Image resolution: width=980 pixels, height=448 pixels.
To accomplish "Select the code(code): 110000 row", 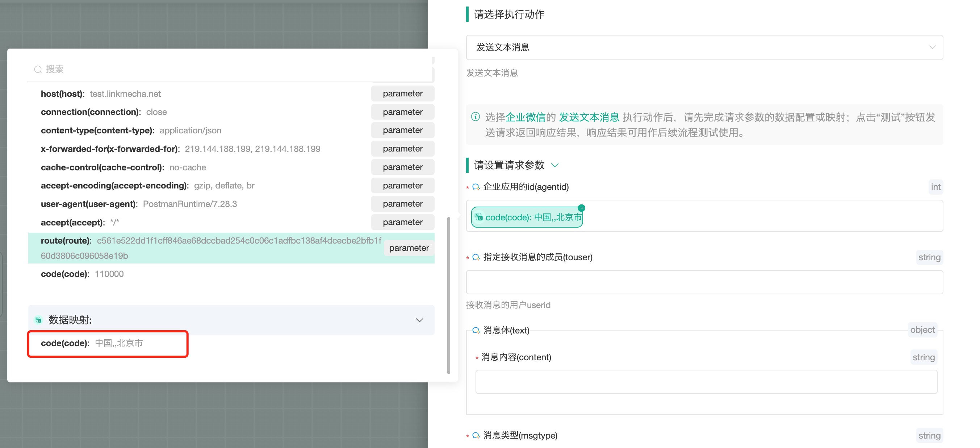I will (231, 274).
